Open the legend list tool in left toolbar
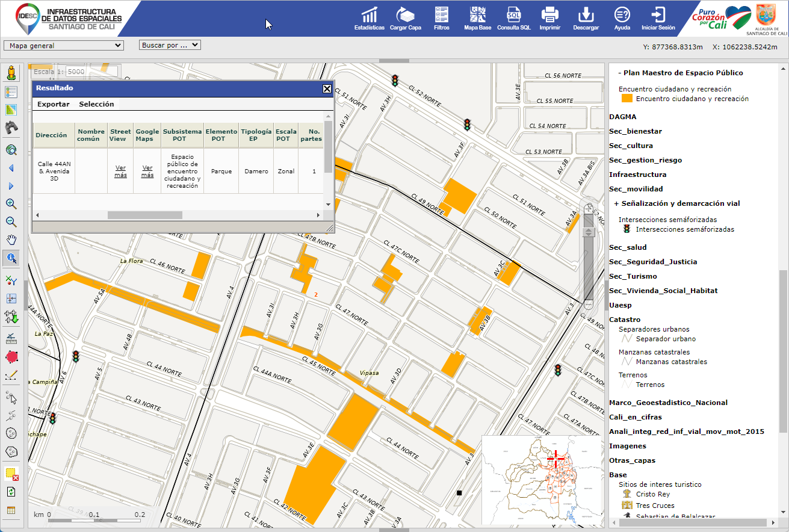Image resolution: width=789 pixels, height=532 pixels. (11, 92)
